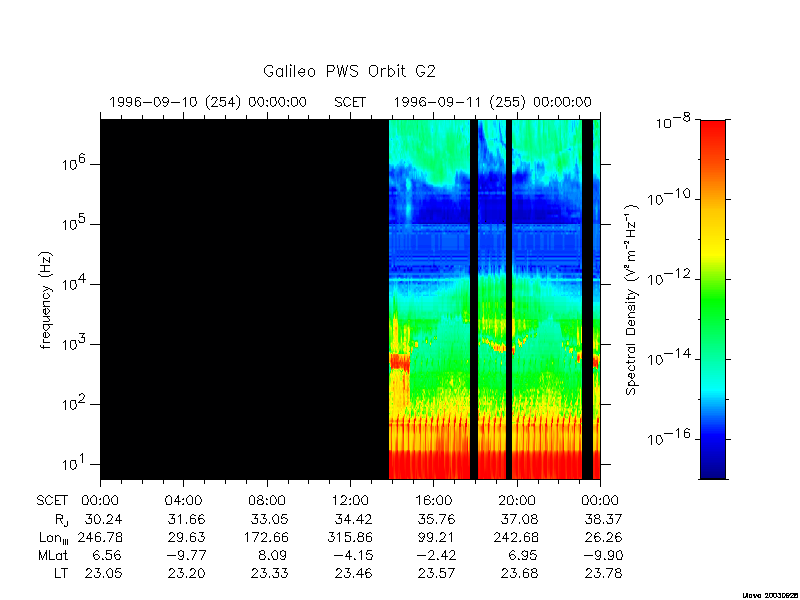
Task: Click the RJ value 38.37
Action: point(603,519)
